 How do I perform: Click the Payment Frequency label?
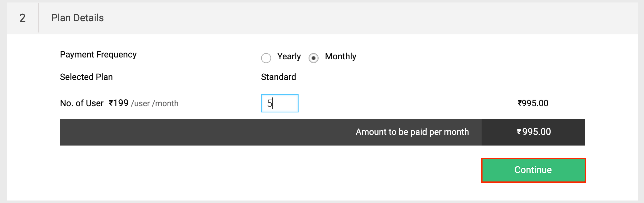[x=98, y=54]
